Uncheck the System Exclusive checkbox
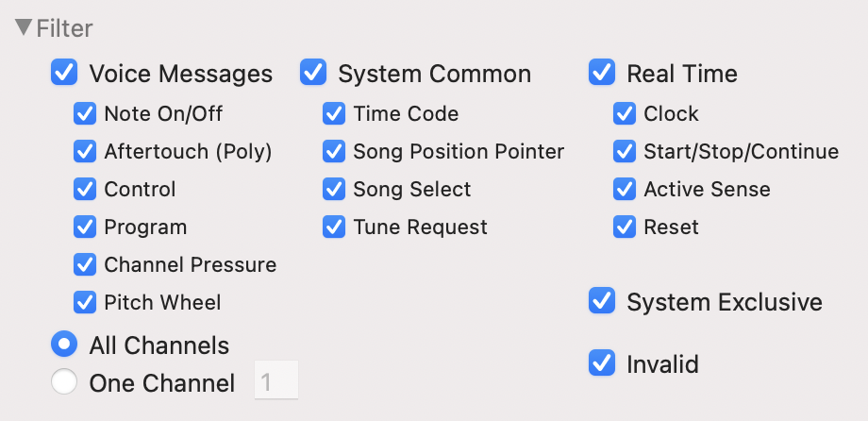This screenshot has height=421, width=868. point(602,302)
